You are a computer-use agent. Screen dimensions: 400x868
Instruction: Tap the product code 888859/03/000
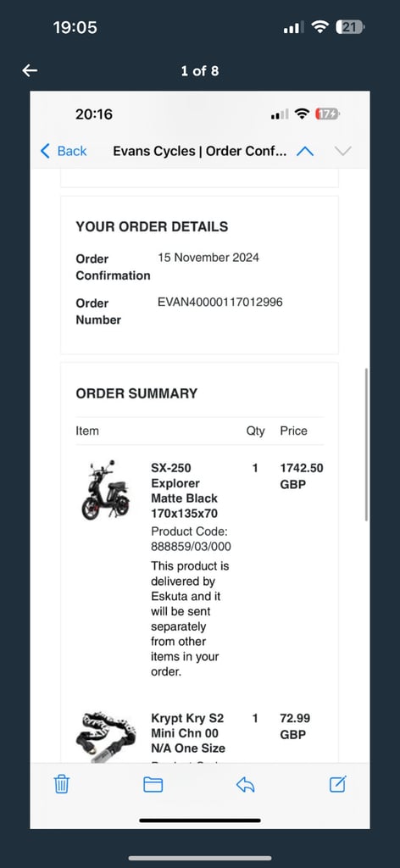click(191, 547)
